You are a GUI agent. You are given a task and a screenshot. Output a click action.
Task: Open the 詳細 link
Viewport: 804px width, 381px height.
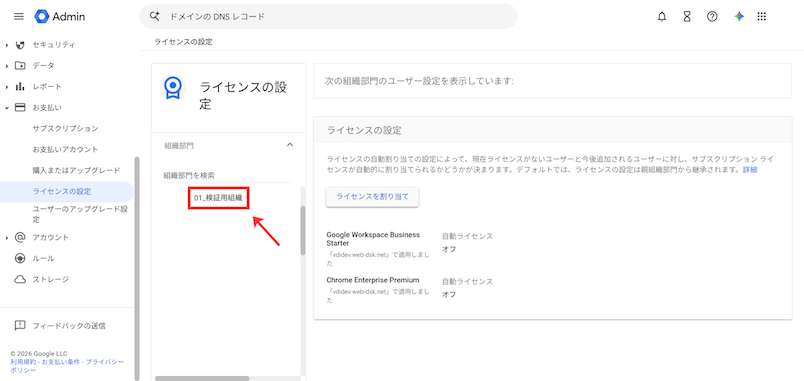750,169
